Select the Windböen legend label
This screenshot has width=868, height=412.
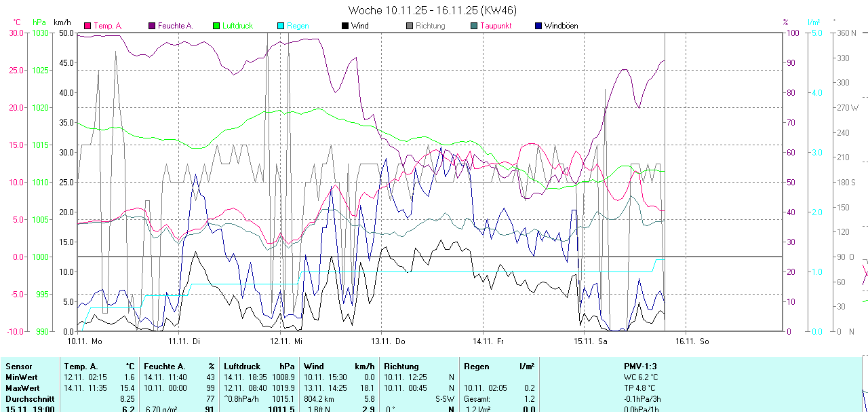point(561,26)
